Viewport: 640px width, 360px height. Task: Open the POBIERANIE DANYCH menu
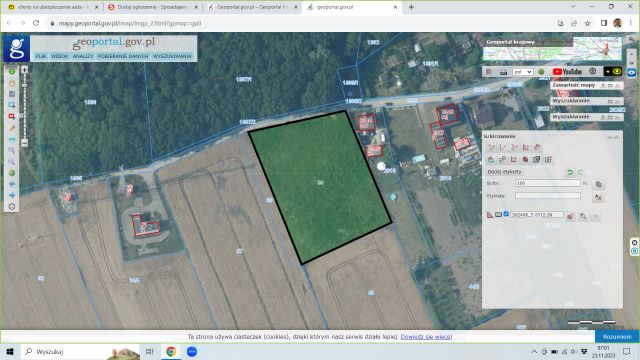(x=123, y=56)
